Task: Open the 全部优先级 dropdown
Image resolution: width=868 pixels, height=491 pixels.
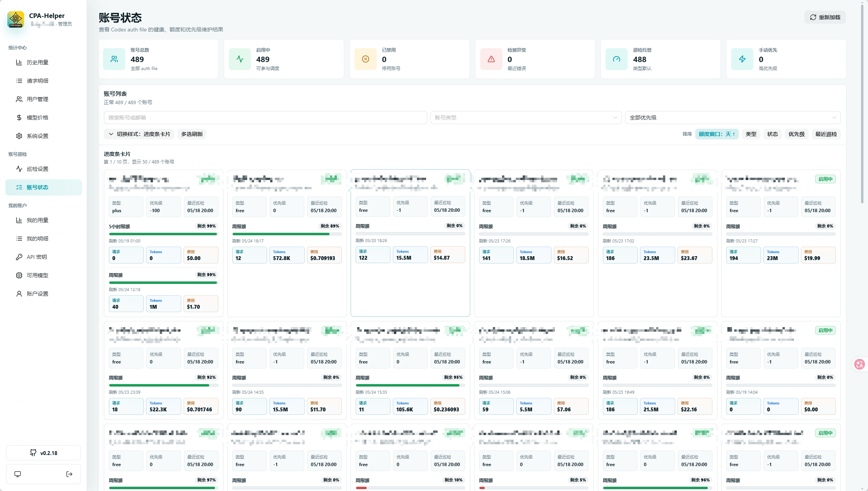Action: [733, 118]
